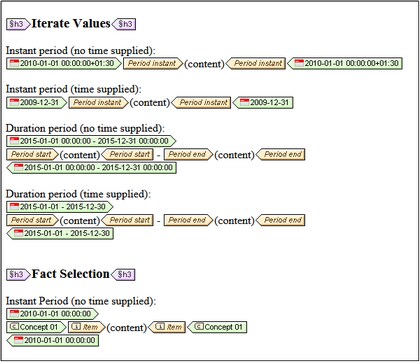Click the closing 2010-01-01 00:00:00+01:30 tag

345,63
